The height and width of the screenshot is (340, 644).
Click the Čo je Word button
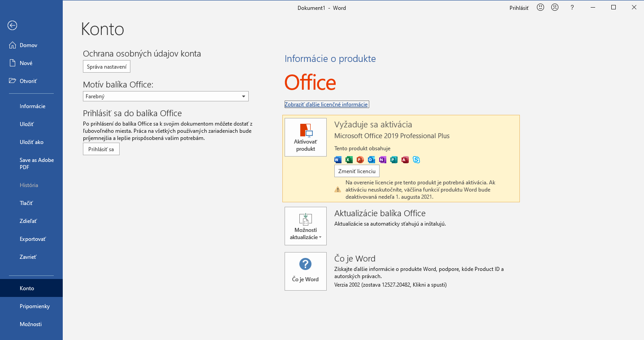[x=306, y=271]
